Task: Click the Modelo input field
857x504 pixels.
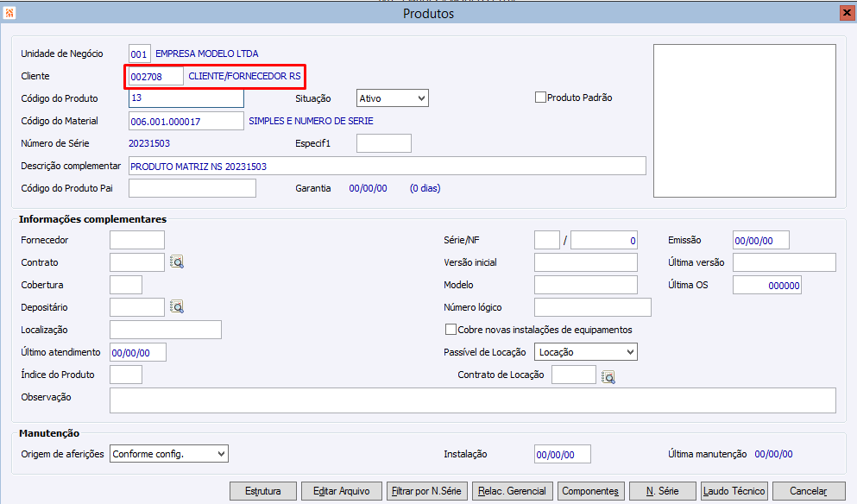Action: tap(586, 285)
